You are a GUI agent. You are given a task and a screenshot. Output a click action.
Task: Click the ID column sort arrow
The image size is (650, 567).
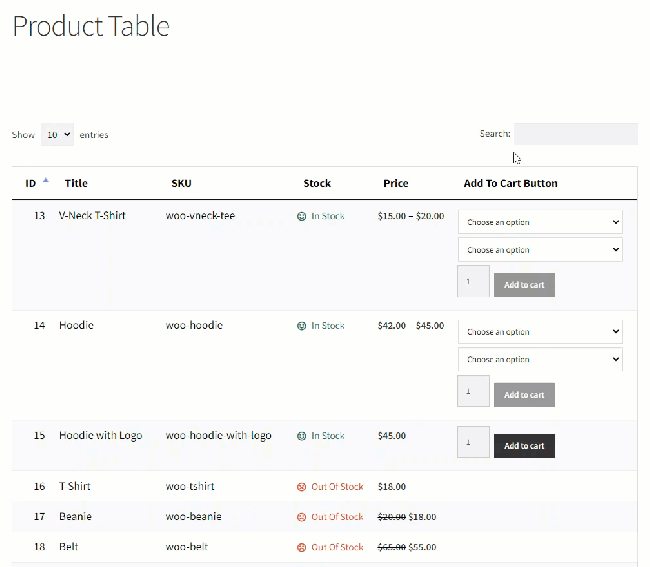pos(46,180)
